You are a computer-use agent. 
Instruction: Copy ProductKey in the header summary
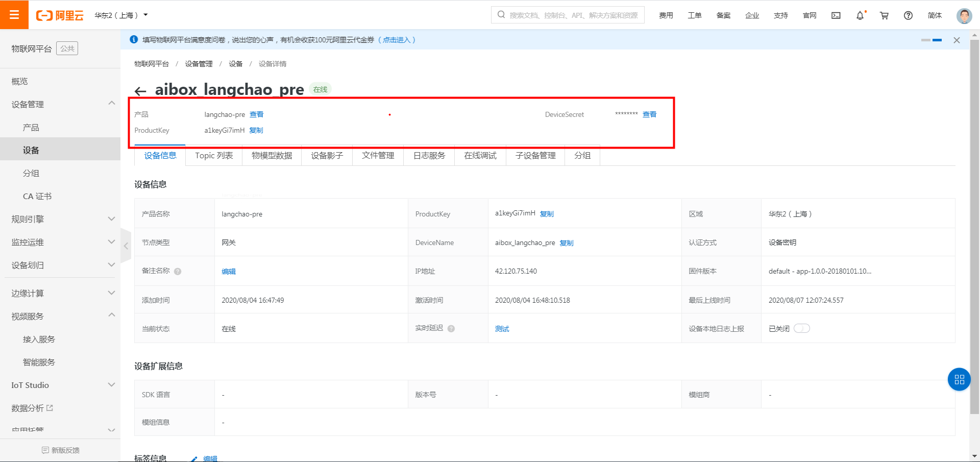(256, 130)
